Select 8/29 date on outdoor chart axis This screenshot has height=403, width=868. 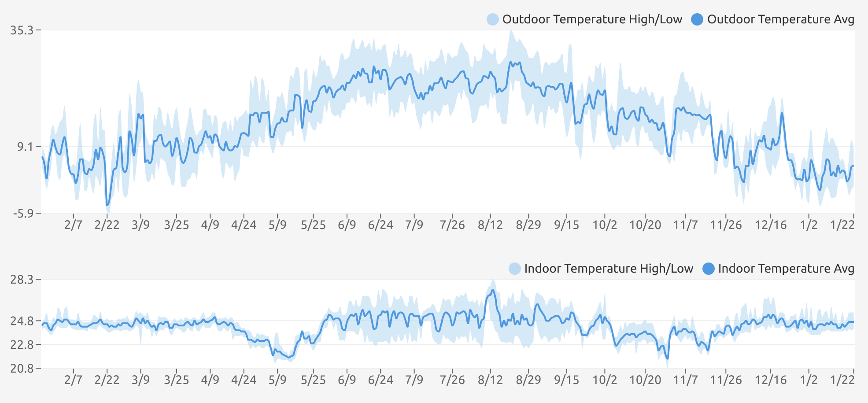(528, 225)
